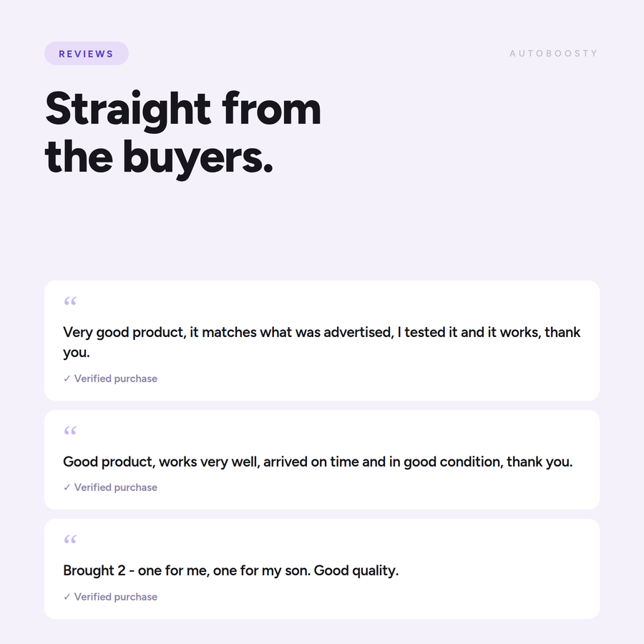This screenshot has width=644, height=644.
Task: Click the AUTOBOOSTY brand text
Action: 553,54
